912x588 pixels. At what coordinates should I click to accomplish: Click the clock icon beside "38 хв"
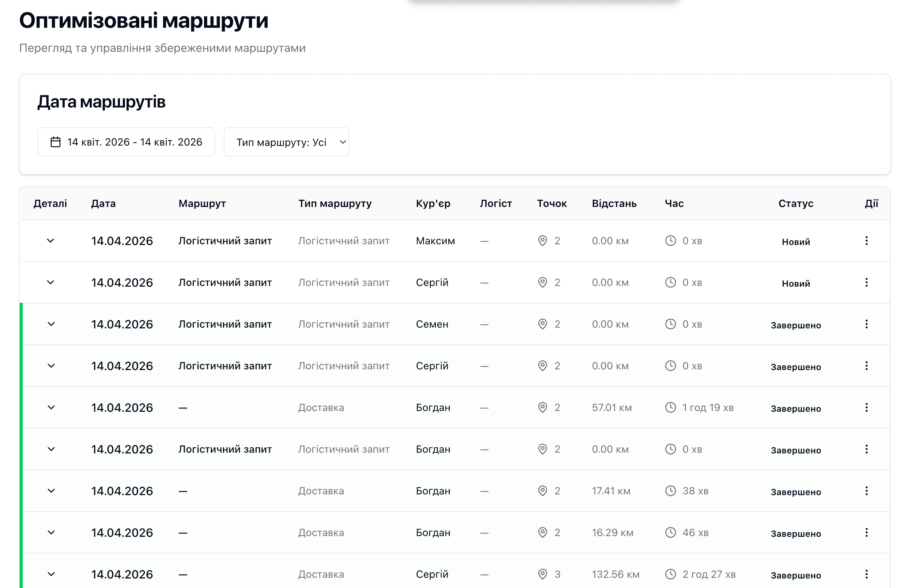point(670,491)
